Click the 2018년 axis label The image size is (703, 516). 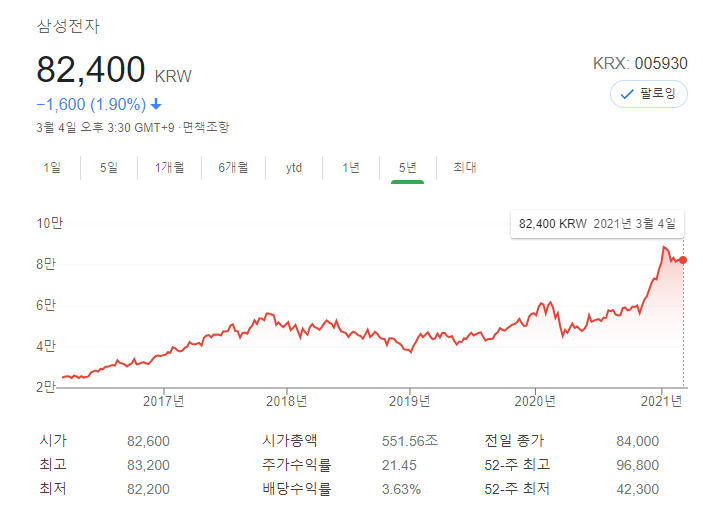(x=286, y=401)
